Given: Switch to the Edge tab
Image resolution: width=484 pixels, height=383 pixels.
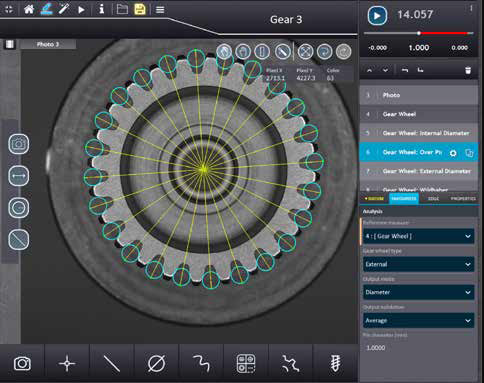Looking at the screenshot, I should coord(433,199).
